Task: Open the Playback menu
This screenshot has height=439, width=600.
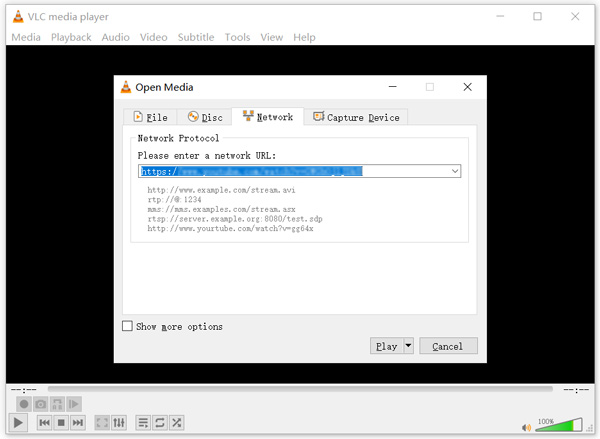Action: coord(71,37)
